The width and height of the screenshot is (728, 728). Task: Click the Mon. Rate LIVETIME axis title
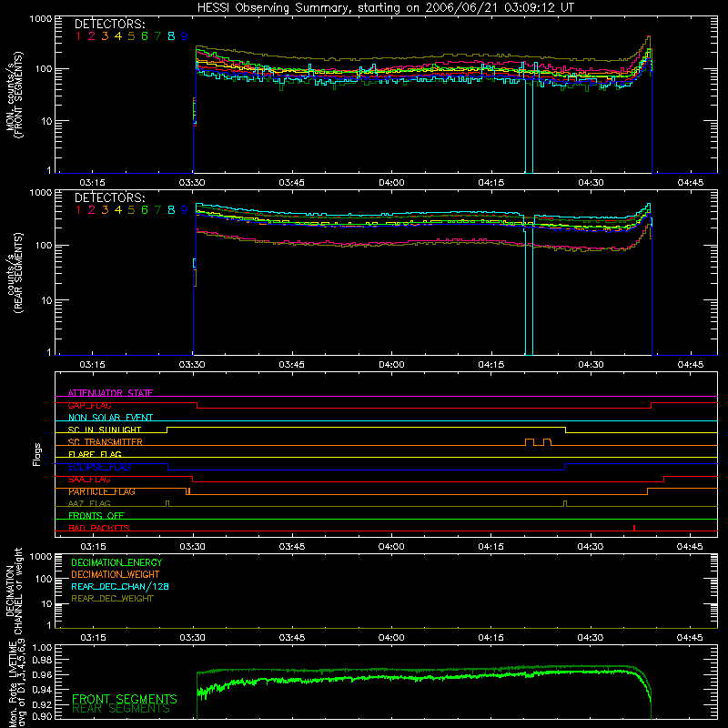click(16, 683)
